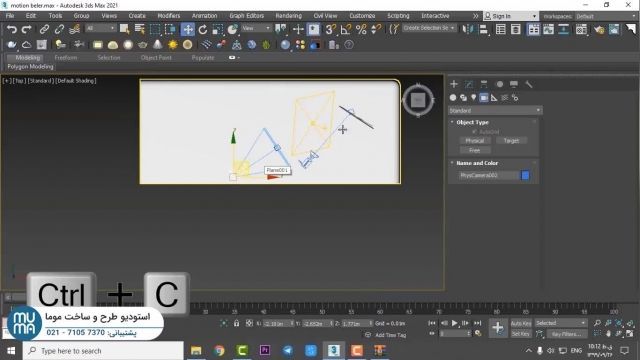
Task: Activate Bind to Space Warp tool
Action: tap(74, 29)
